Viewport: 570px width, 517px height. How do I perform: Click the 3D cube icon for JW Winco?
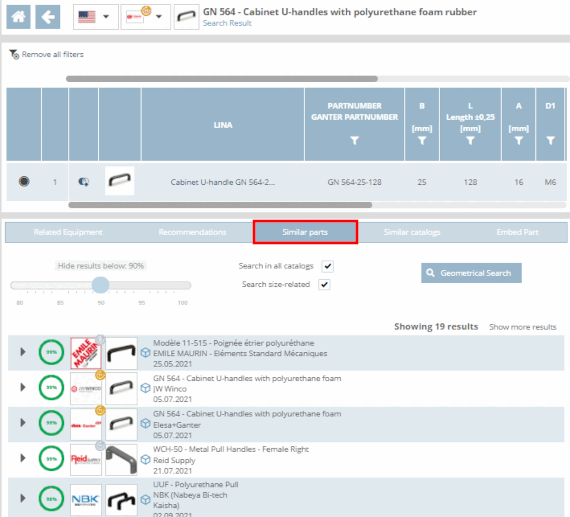pos(145,388)
